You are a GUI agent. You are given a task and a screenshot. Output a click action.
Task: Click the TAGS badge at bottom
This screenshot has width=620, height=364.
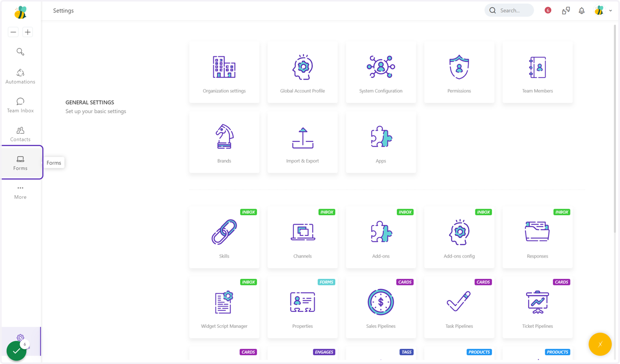tap(407, 352)
